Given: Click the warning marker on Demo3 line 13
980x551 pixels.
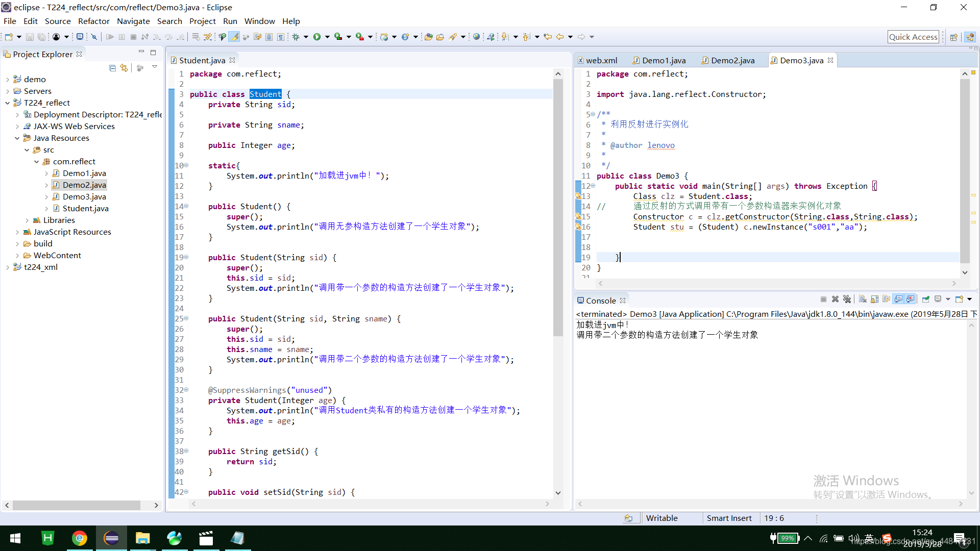Looking at the screenshot, I should 578,196.
